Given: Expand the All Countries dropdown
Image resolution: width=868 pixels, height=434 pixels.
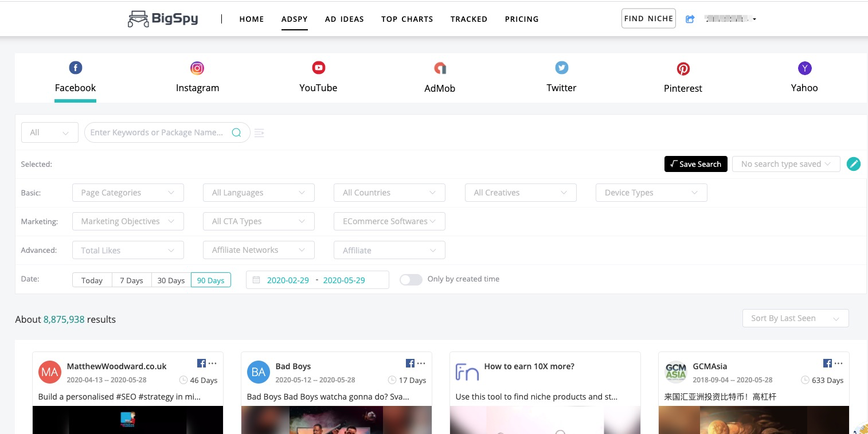Looking at the screenshot, I should tap(389, 193).
